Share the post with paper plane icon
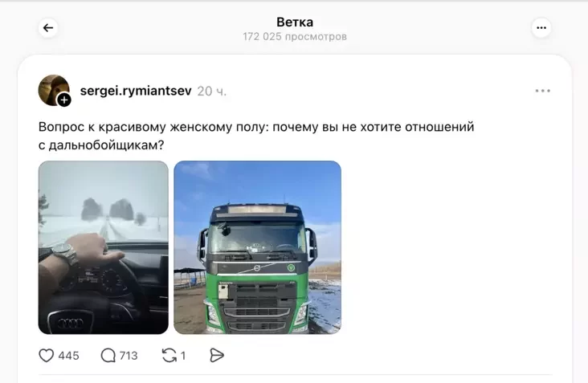 click(217, 355)
